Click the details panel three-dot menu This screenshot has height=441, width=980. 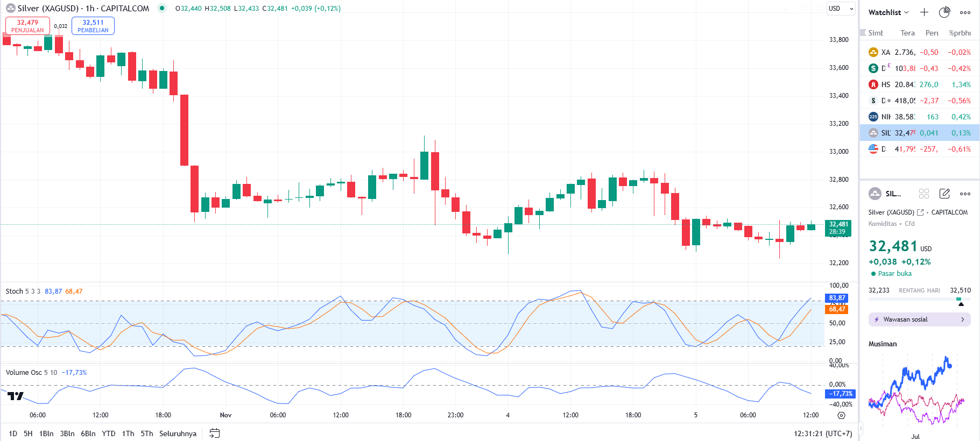pos(965,194)
